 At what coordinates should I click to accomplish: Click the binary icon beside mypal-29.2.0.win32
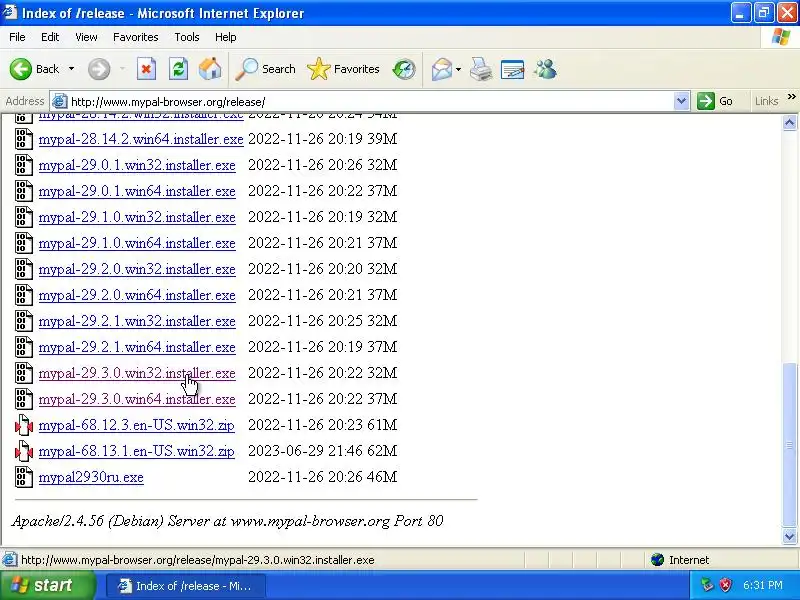click(23, 269)
